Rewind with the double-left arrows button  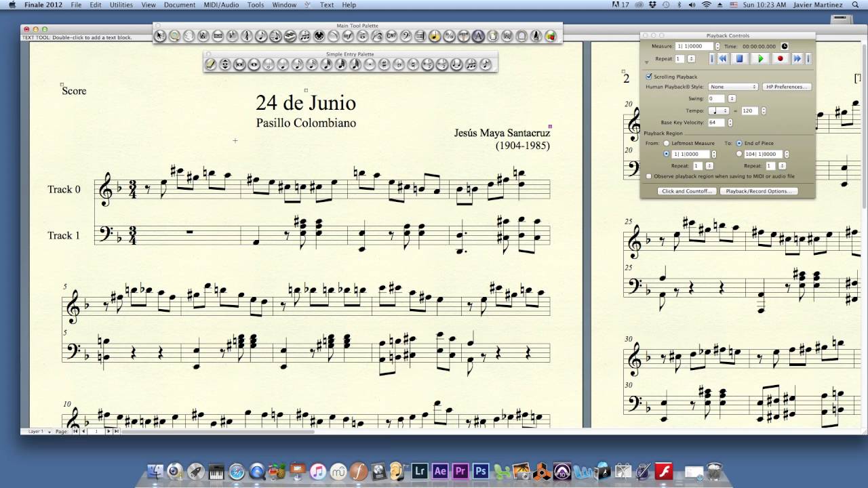[x=722, y=58]
